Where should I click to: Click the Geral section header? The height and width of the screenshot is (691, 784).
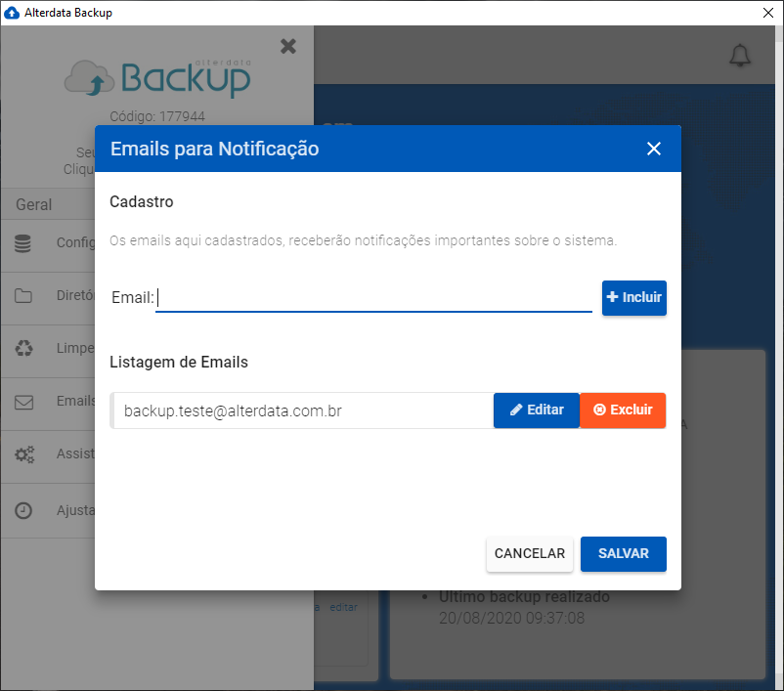click(x=33, y=204)
